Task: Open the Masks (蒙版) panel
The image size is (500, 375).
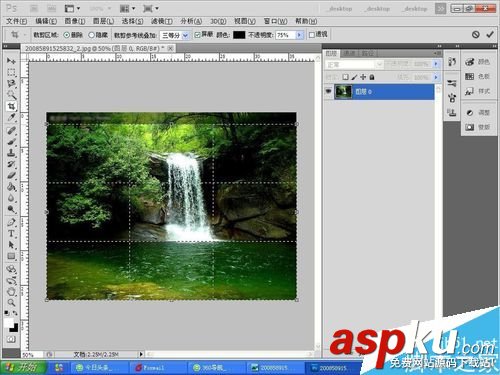Action: point(477,127)
